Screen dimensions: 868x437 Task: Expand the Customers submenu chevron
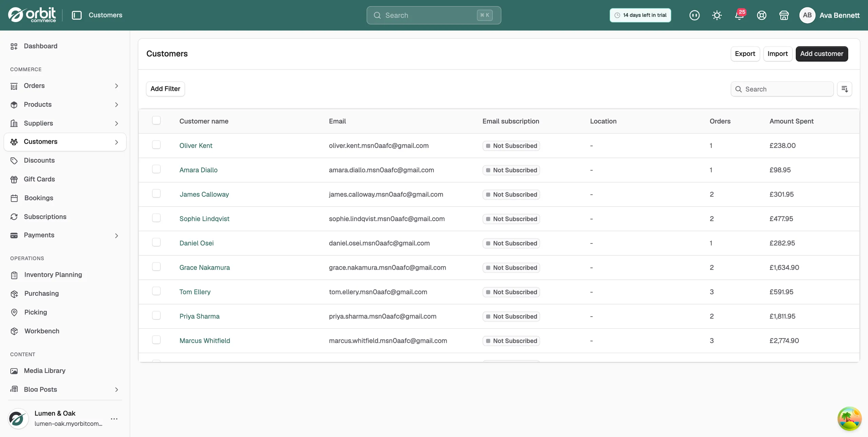click(x=116, y=142)
